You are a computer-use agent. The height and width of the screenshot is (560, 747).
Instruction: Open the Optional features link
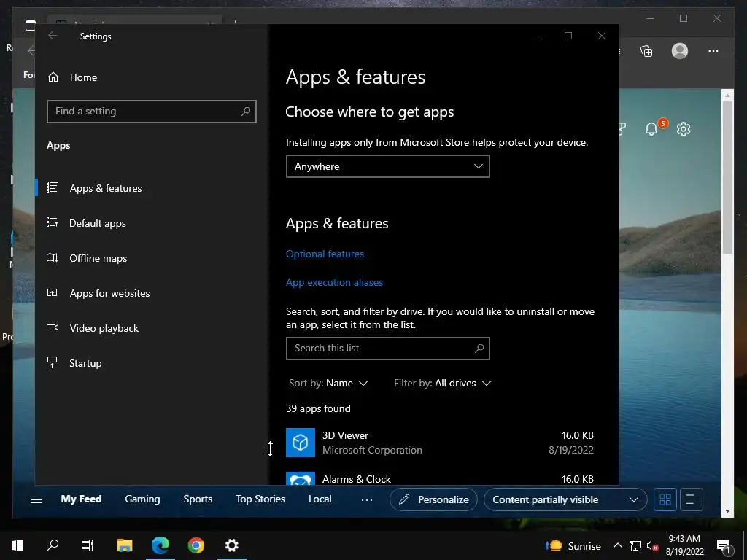point(325,254)
